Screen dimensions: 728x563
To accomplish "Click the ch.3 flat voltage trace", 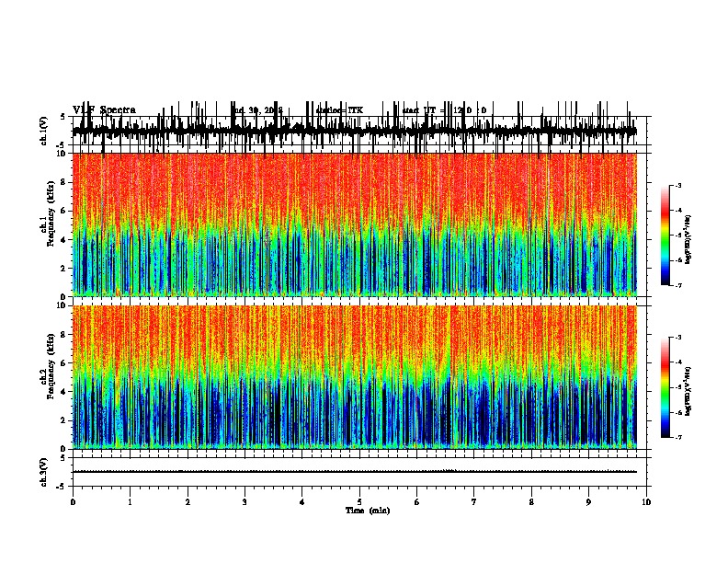I will (354, 472).
